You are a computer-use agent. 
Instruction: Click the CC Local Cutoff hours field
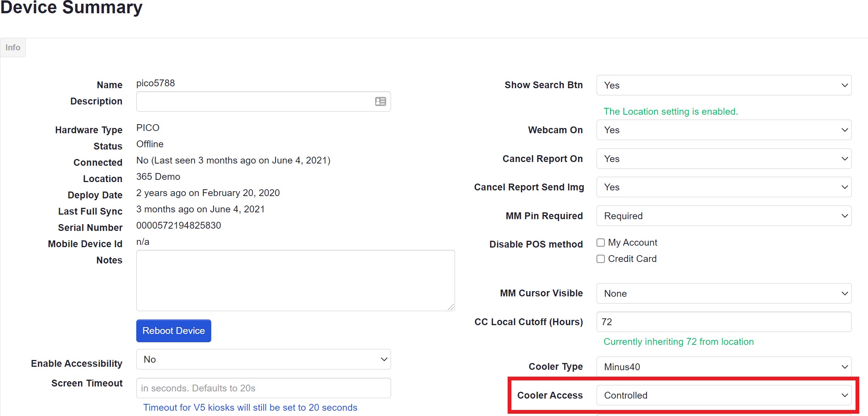click(724, 322)
